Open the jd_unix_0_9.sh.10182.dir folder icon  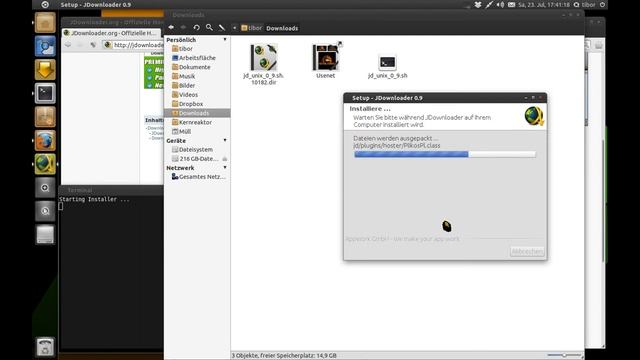click(263, 58)
